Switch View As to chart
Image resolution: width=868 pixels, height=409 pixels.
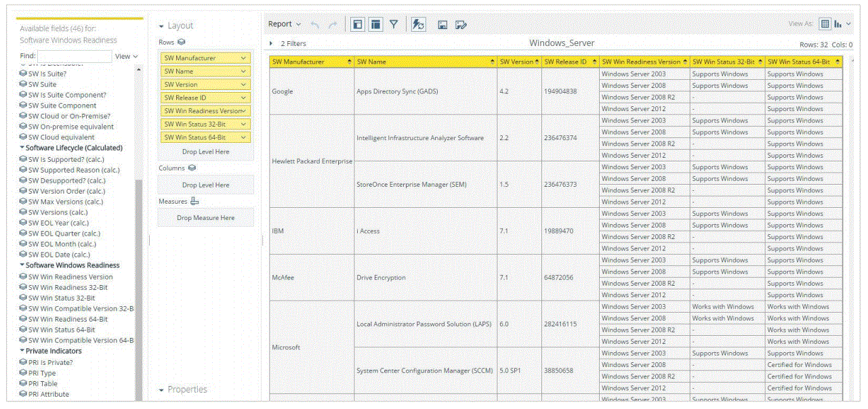click(x=839, y=24)
